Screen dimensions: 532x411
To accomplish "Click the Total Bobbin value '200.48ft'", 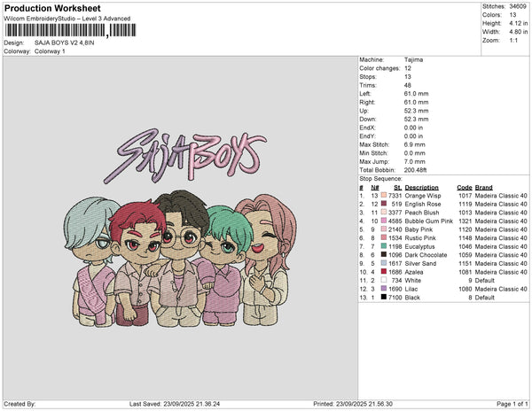I will [x=415, y=170].
